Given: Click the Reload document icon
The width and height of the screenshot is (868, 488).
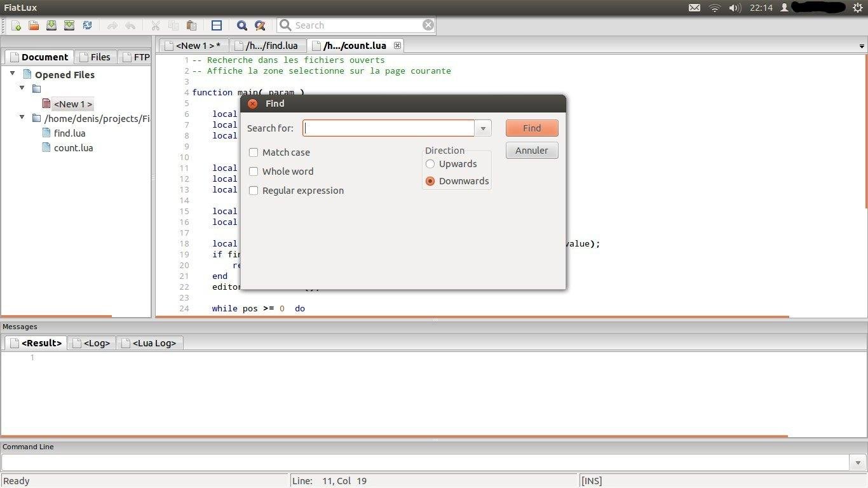Looking at the screenshot, I should [x=87, y=25].
